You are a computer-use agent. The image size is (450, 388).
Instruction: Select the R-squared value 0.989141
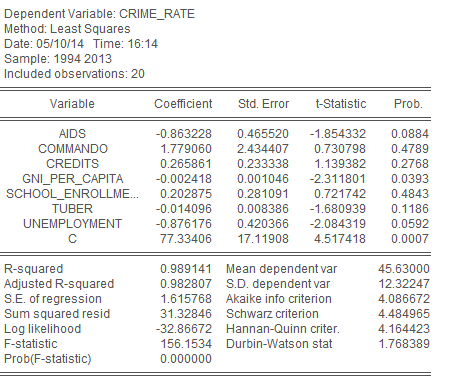[x=186, y=269]
